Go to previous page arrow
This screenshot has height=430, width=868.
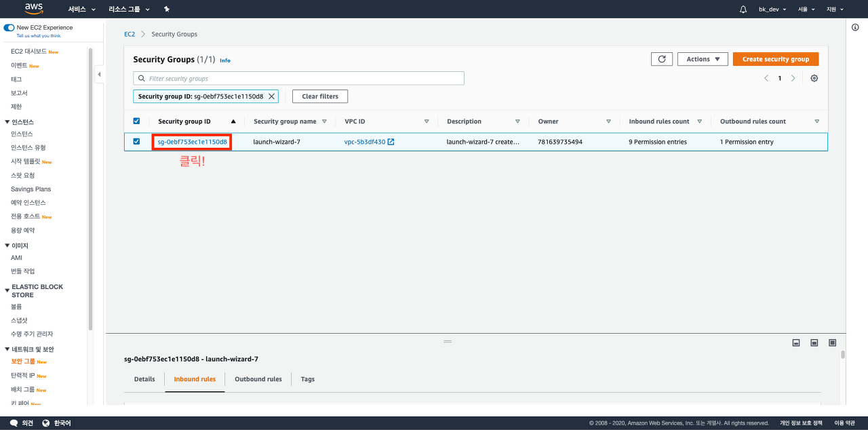tap(766, 78)
